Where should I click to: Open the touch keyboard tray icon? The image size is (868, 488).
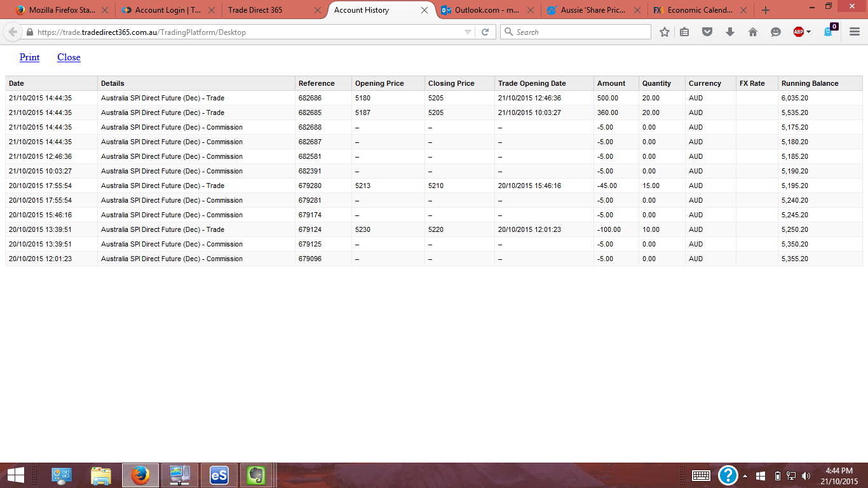click(x=701, y=475)
